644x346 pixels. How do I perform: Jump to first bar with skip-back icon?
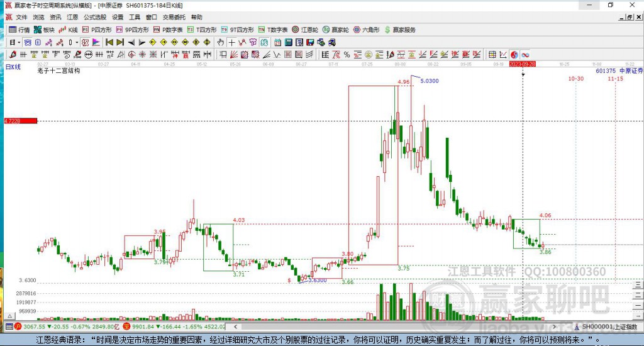point(109,42)
